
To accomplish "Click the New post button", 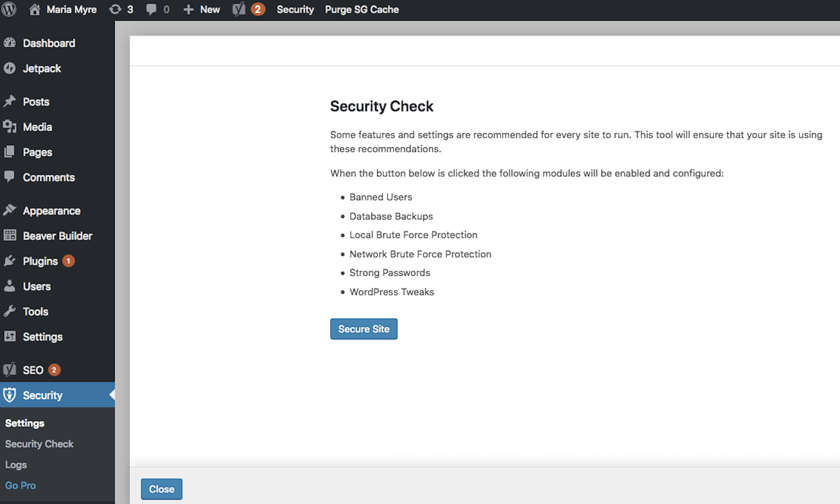I will pos(201,9).
